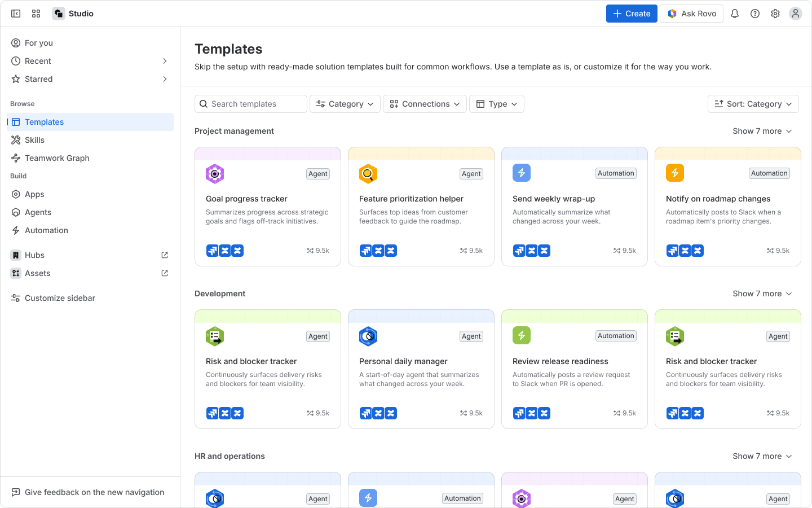Click the Hubs icon in sidebar
The width and height of the screenshot is (812, 508).
pos(16,255)
